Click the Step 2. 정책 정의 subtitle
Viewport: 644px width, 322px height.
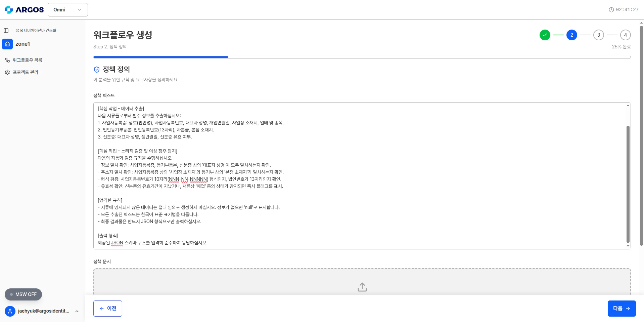[110, 47]
